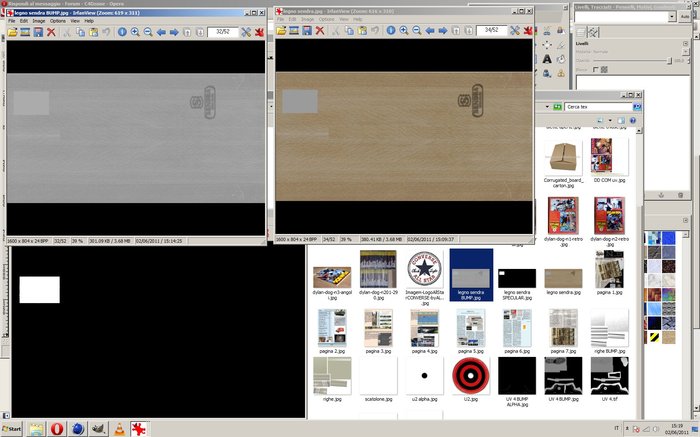Open properties tool icon in legno sendra.jpg window
The image size is (700, 437).
[x=515, y=30]
